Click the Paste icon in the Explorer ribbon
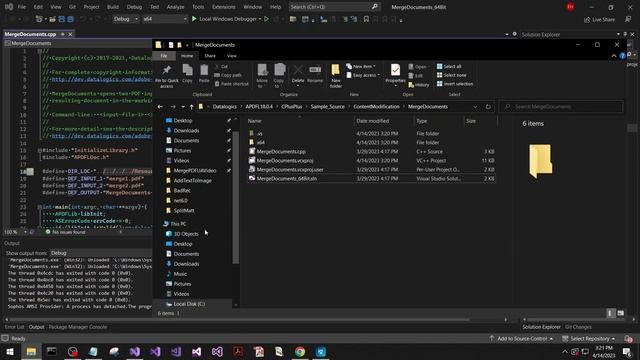 pos(204,73)
